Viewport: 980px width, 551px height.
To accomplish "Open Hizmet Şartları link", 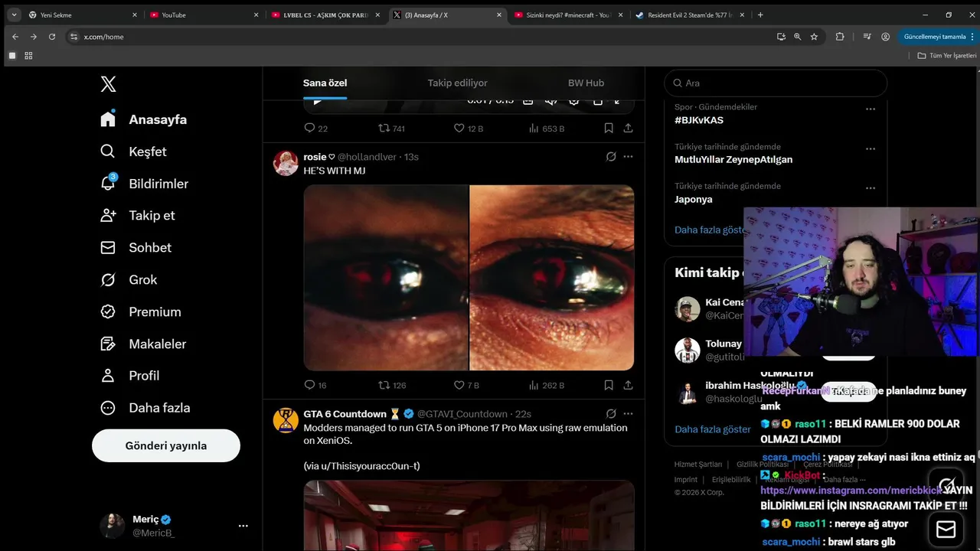I will (x=698, y=465).
